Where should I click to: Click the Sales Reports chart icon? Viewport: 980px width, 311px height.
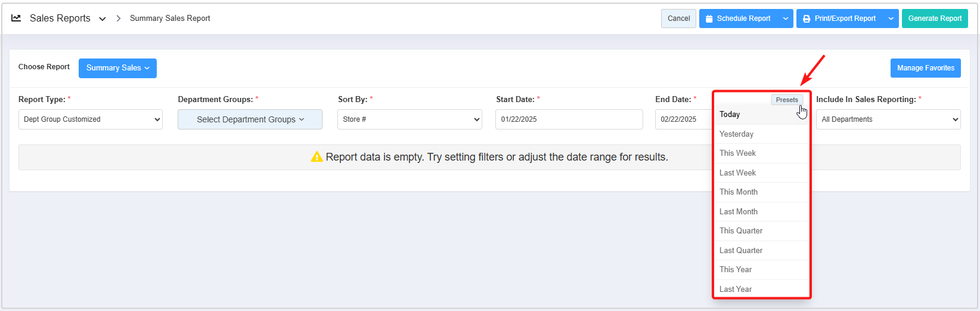pyautogui.click(x=16, y=19)
